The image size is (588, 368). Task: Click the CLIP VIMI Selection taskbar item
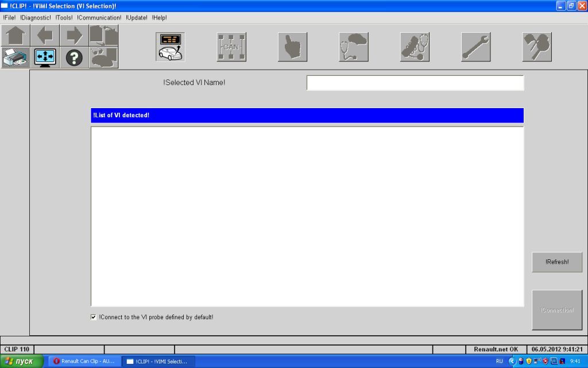pos(158,361)
